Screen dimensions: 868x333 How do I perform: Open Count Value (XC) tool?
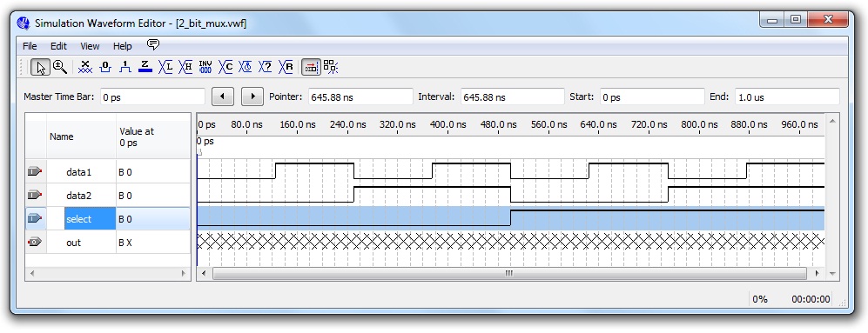(x=225, y=67)
